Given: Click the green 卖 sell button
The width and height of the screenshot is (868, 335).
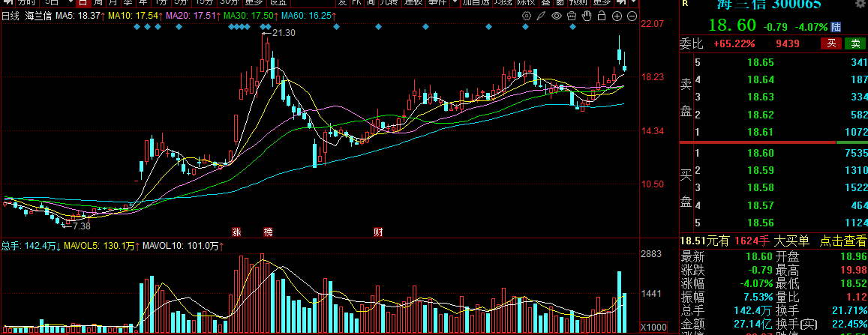Looking at the screenshot, I should point(855,43).
